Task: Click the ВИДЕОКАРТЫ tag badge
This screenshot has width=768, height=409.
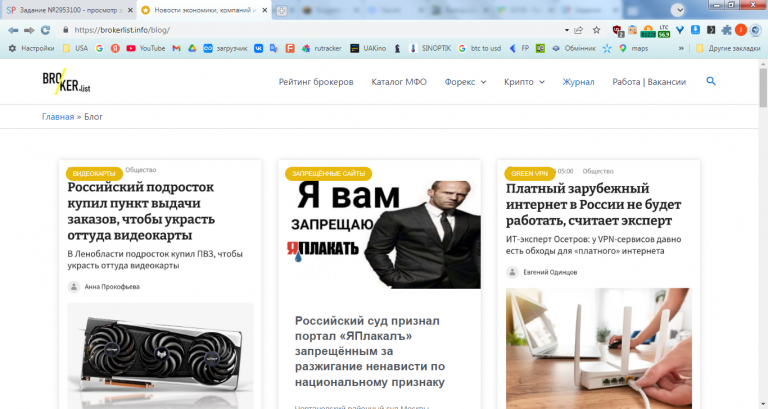Action: click(x=94, y=173)
